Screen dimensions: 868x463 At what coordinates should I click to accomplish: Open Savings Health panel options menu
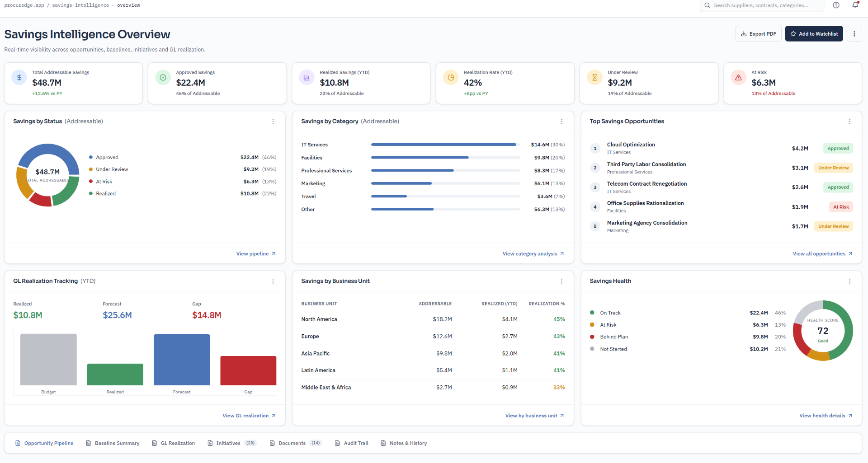[x=849, y=281]
